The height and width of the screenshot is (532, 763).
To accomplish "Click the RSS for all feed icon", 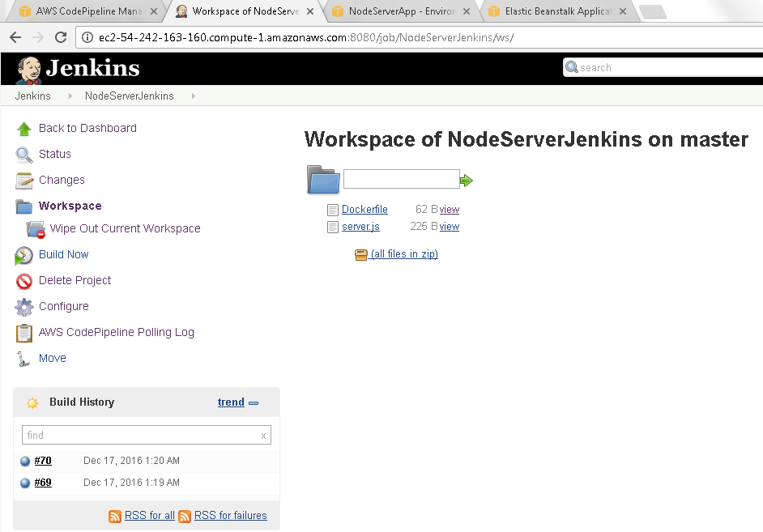I will coord(115,517).
